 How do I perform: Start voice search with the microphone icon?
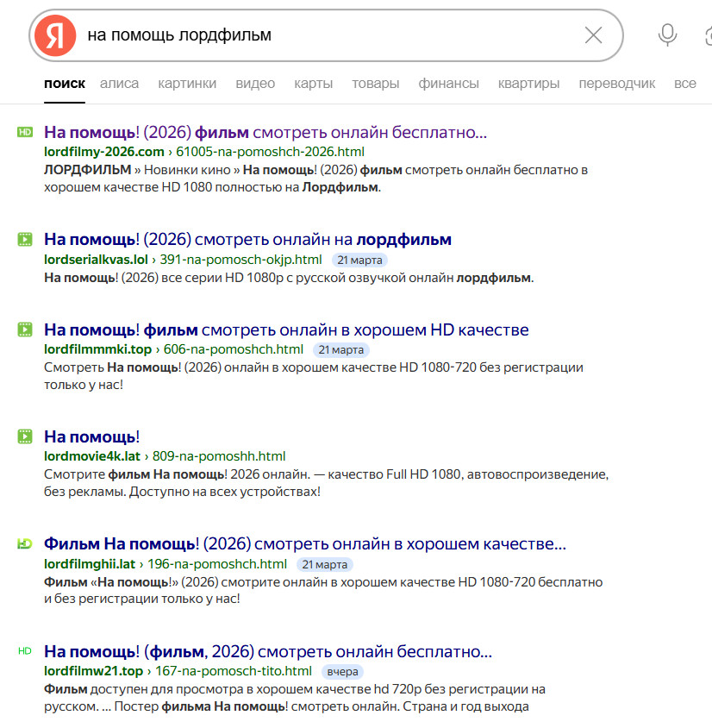(667, 35)
